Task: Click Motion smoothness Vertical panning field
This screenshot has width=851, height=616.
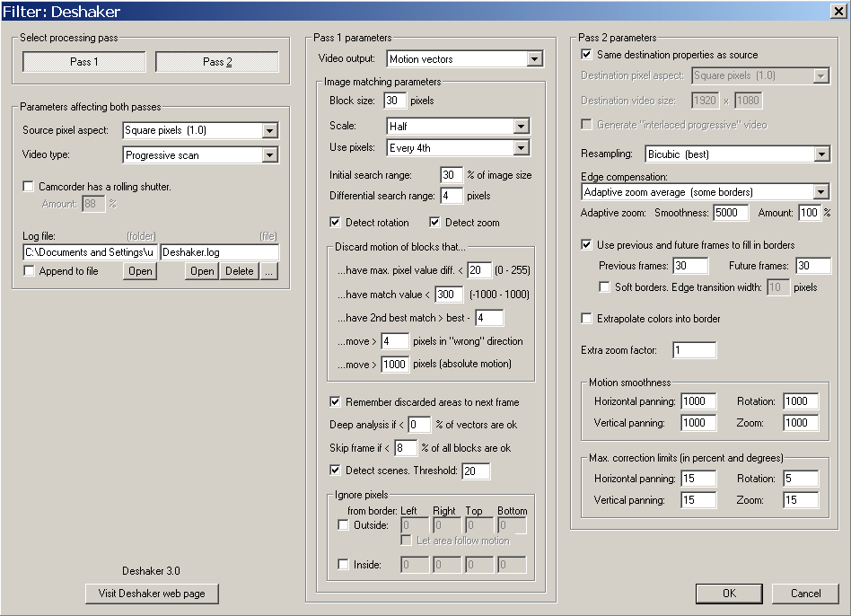Action: [698, 423]
